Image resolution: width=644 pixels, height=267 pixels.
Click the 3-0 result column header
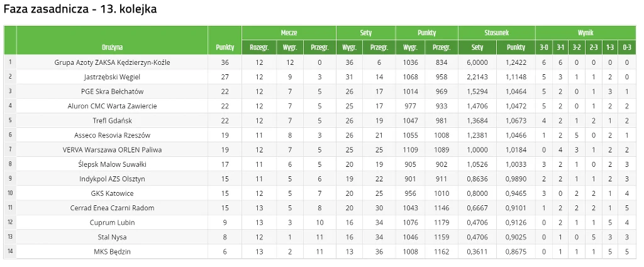click(x=544, y=47)
